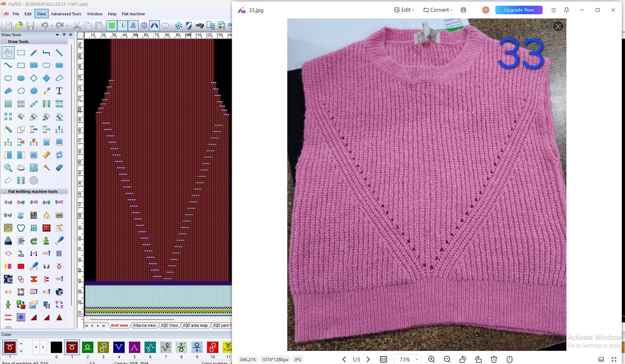Screen dimensions: 625x364
Task: Select the magnifier zoom tool
Action: 8,168
